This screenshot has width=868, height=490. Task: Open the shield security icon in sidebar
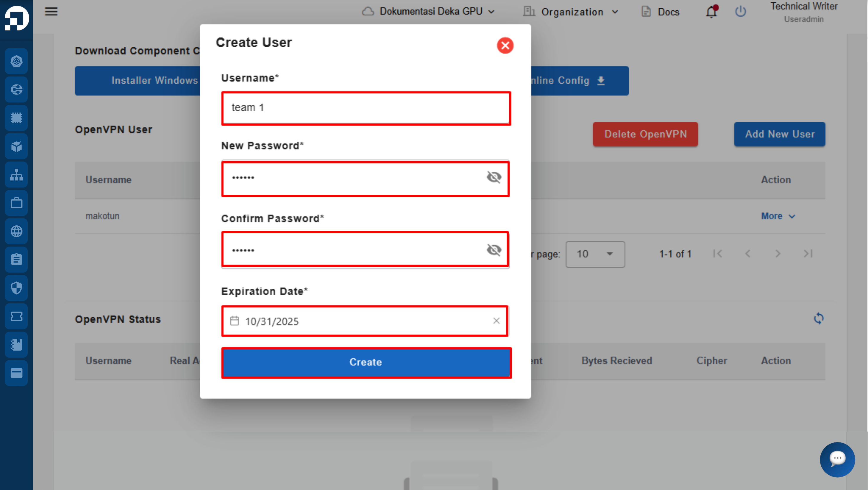[16, 288]
